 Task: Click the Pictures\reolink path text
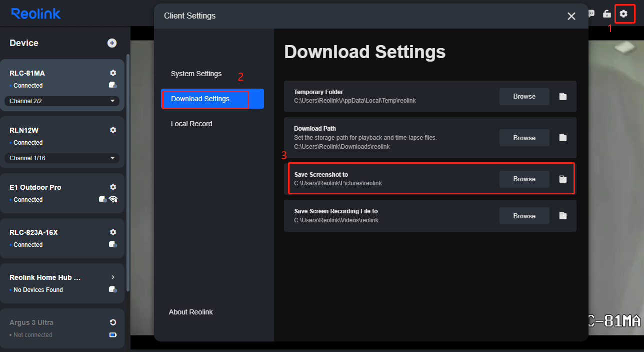pyautogui.click(x=338, y=183)
